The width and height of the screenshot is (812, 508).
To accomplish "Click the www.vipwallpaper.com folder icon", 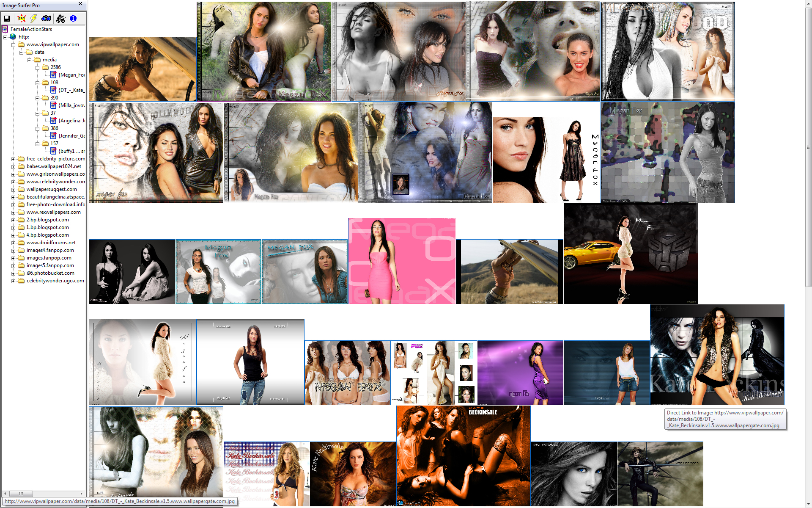I will [21, 44].
